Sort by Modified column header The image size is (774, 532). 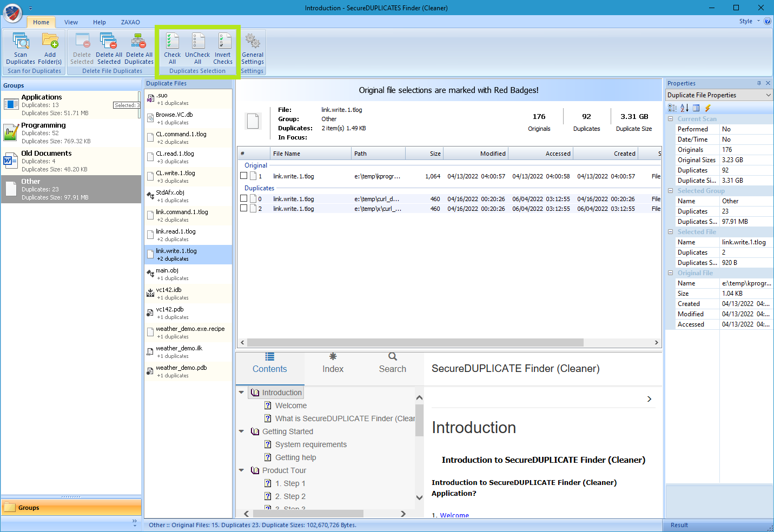475,154
